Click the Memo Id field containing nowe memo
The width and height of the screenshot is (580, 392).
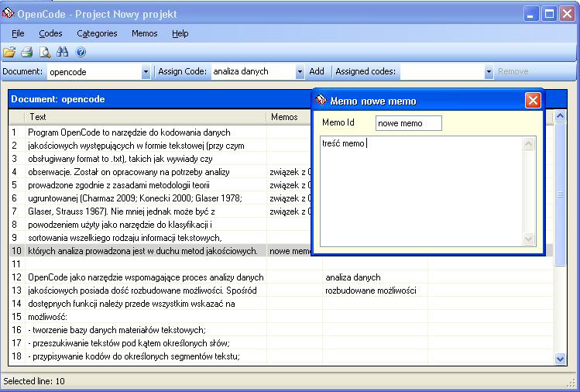pyautogui.click(x=408, y=123)
